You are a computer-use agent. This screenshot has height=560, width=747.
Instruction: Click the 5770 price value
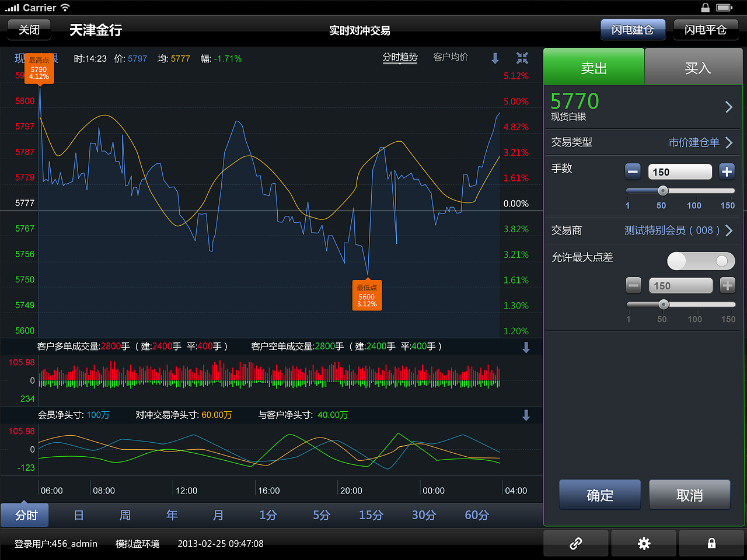575,101
